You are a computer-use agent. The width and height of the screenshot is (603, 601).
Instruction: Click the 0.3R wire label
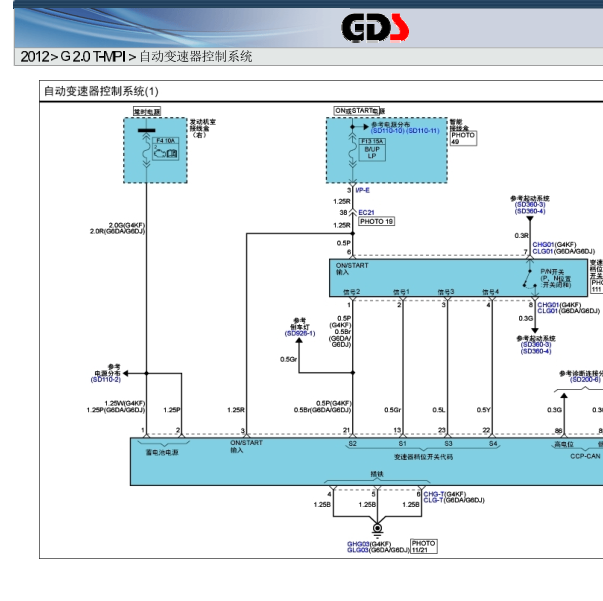pyautogui.click(x=521, y=236)
